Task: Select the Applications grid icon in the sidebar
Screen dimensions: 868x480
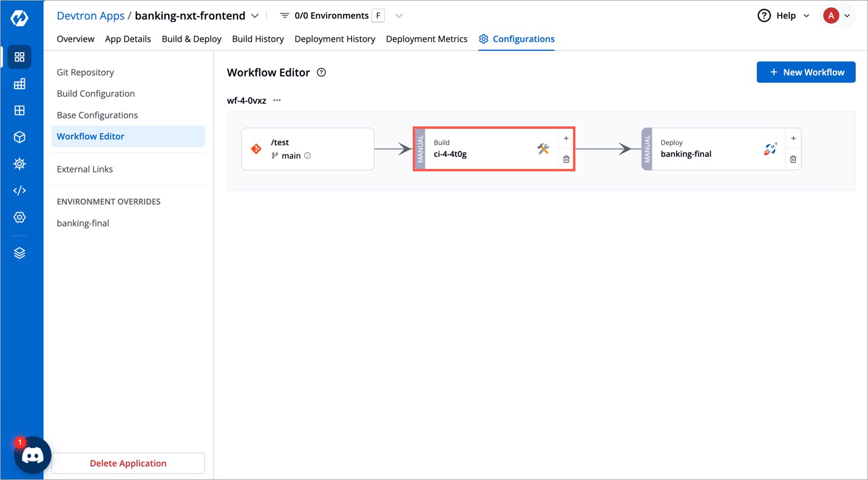Action: (19, 57)
